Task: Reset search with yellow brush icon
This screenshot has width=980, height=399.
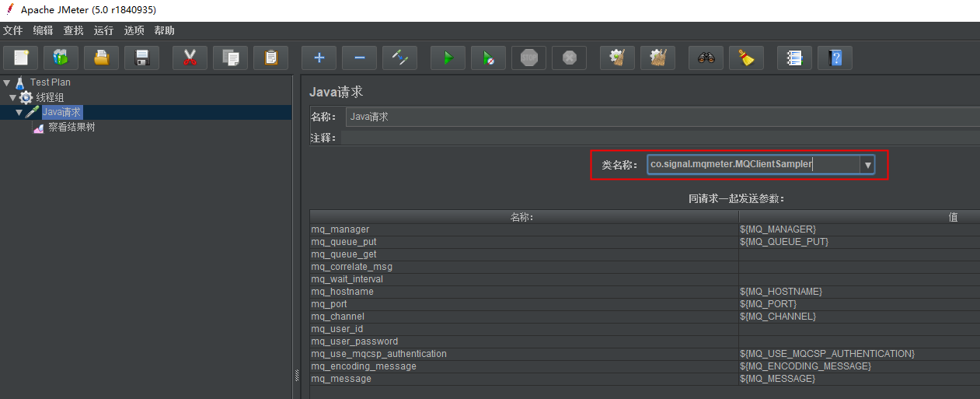Action: 746,58
